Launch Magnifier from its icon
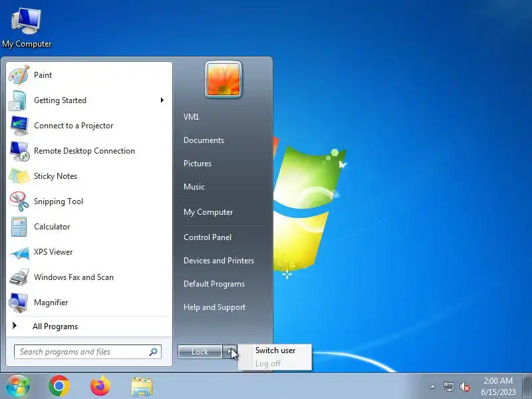 (19, 303)
